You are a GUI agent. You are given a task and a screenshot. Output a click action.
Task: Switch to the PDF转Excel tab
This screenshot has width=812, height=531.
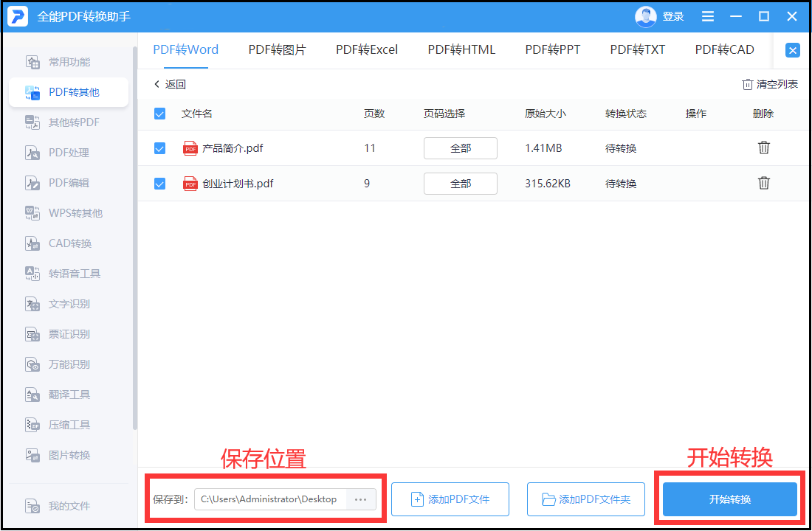tap(367, 49)
